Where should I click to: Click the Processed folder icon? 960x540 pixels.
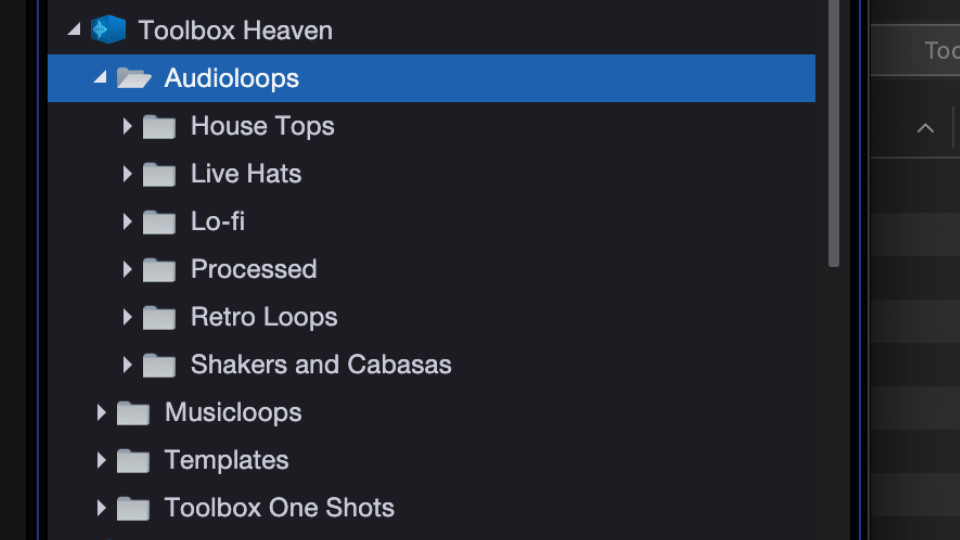[159, 270]
